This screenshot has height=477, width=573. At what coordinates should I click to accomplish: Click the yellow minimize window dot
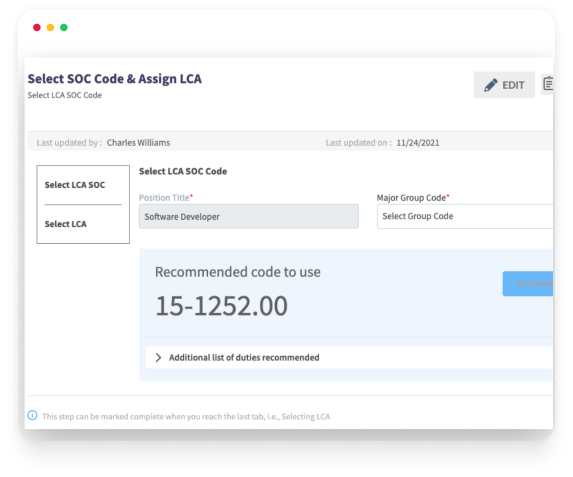pyautogui.click(x=50, y=27)
